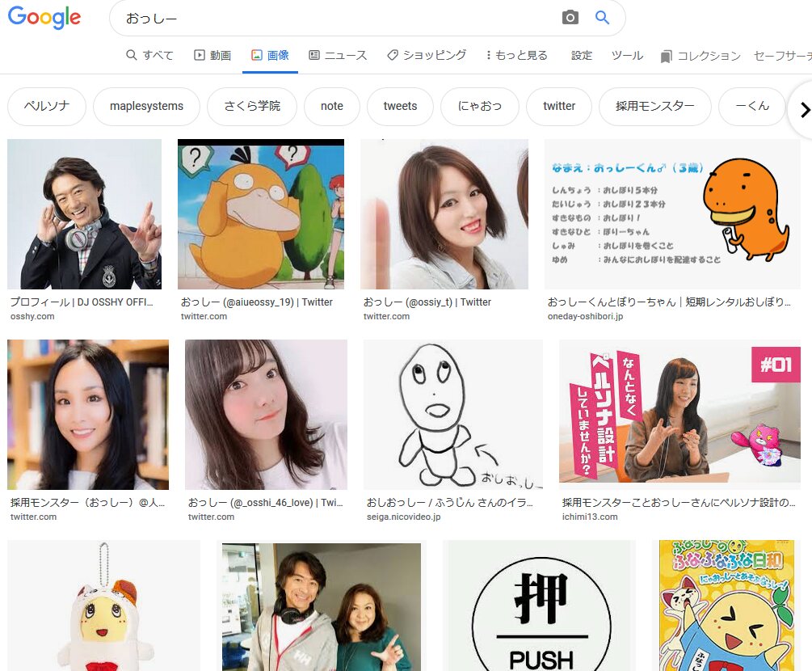This screenshot has height=671, width=812.
Task: Click the maplesystems suggestion chip
Action: point(146,107)
